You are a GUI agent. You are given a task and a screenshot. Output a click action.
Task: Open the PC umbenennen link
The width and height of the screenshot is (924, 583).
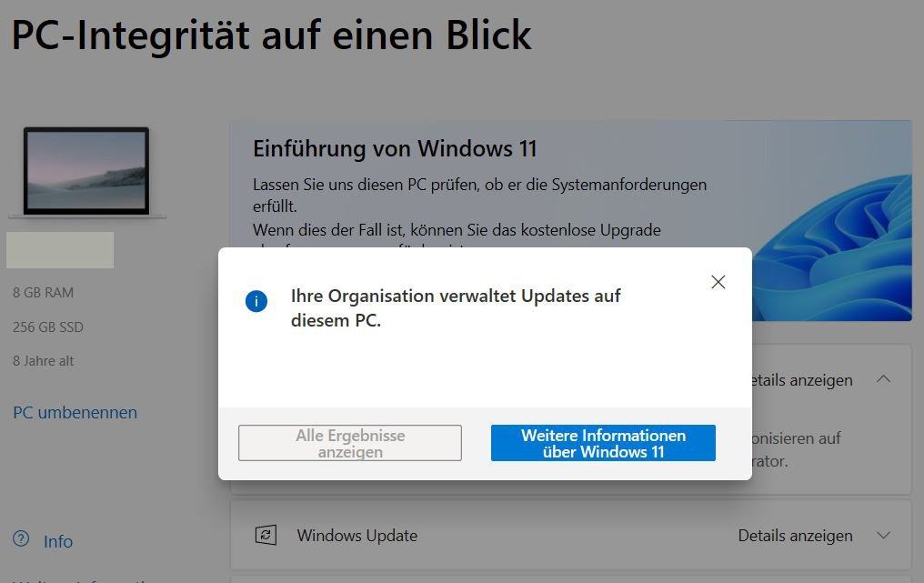click(x=75, y=412)
